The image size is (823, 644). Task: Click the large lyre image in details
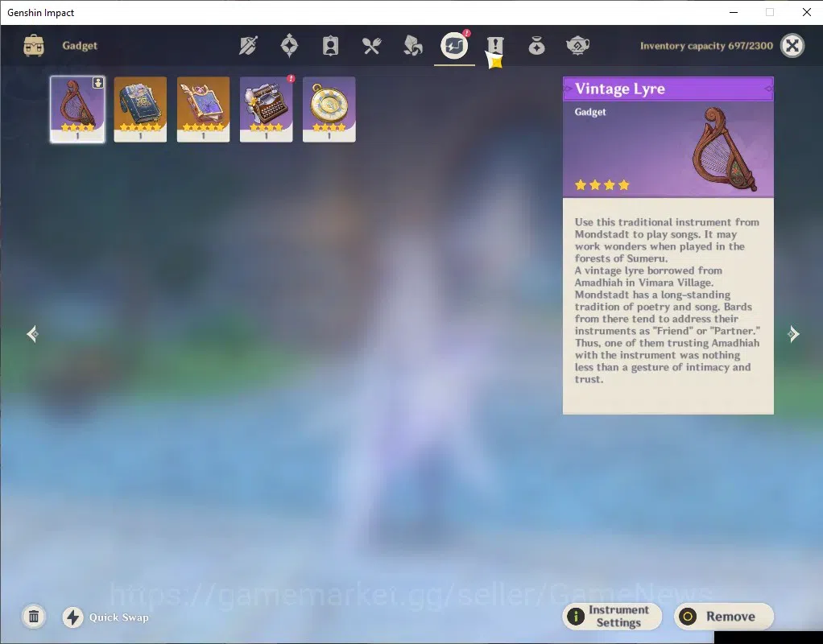[x=726, y=149]
